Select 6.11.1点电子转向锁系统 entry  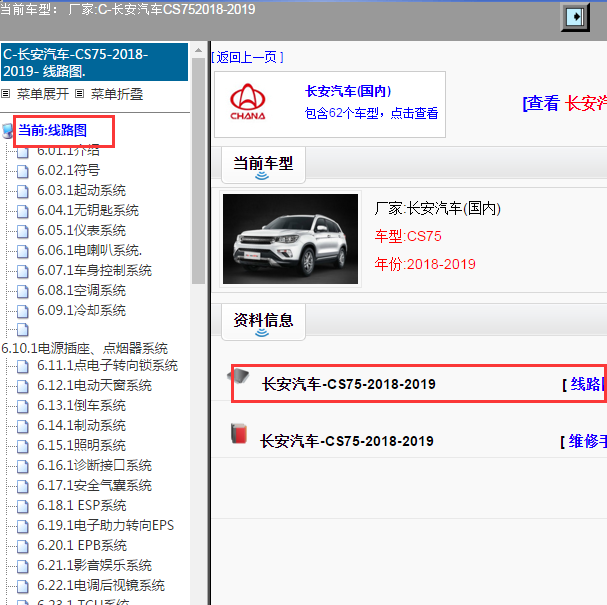pyautogui.click(x=107, y=366)
